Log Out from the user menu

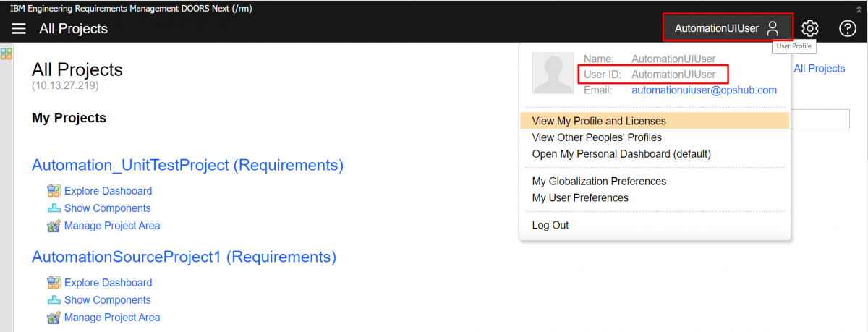coord(550,225)
